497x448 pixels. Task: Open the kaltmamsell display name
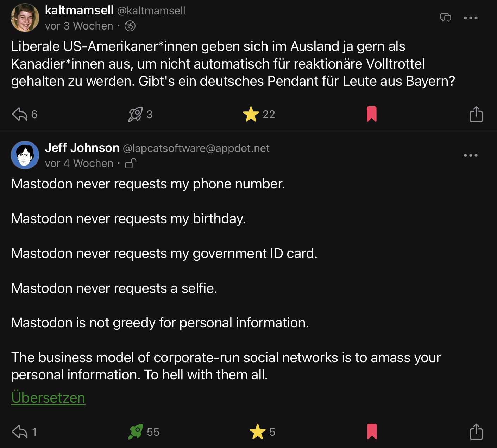pyautogui.click(x=79, y=11)
